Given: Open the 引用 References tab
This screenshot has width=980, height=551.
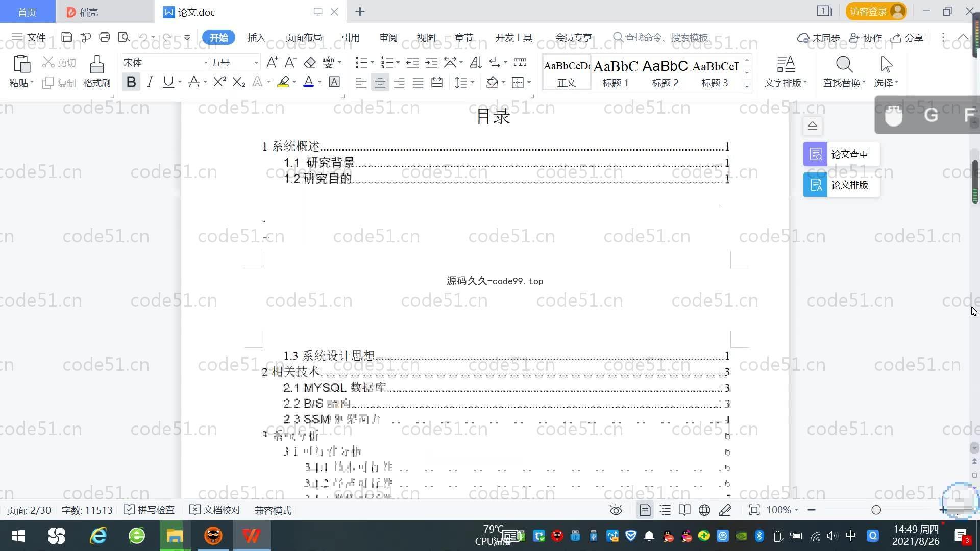Looking at the screenshot, I should tap(350, 37).
